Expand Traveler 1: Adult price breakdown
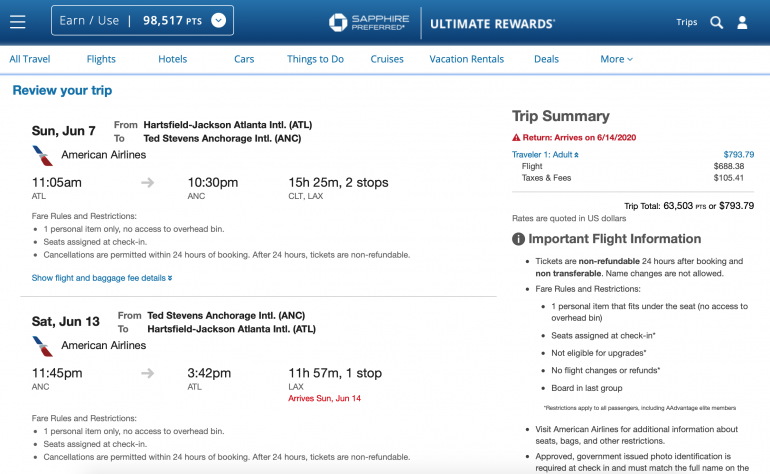 [x=545, y=155]
